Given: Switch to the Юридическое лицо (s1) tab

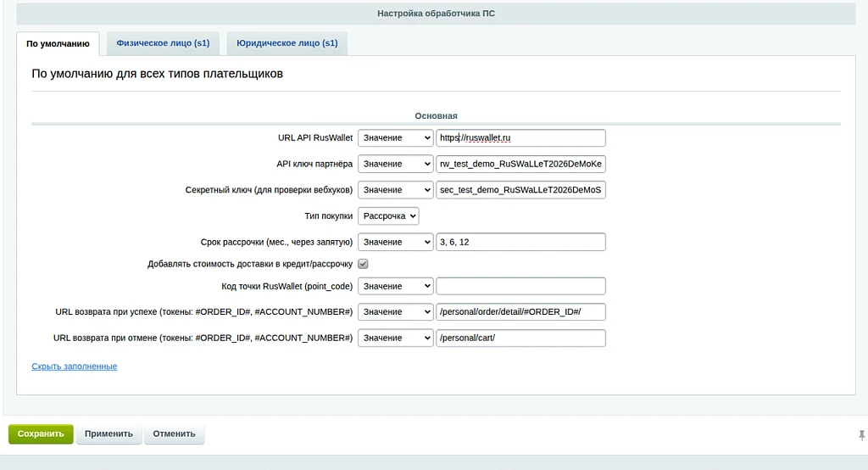Looking at the screenshot, I should 287,43.
